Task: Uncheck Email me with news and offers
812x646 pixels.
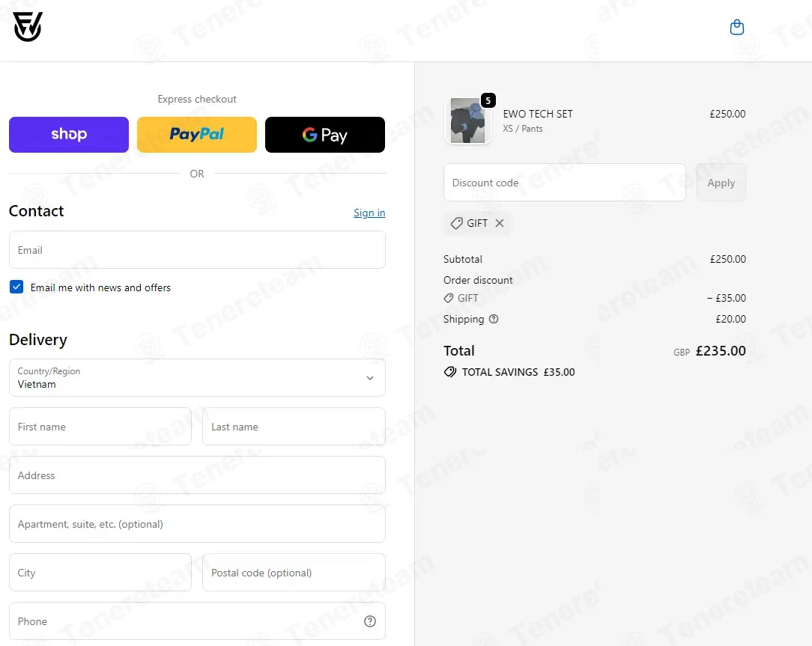Action: pos(16,287)
